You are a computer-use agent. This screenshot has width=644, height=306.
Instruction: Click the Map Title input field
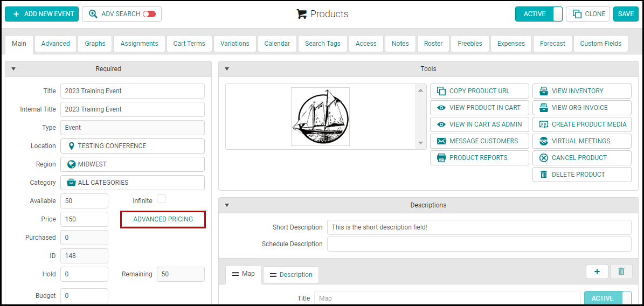point(448,298)
